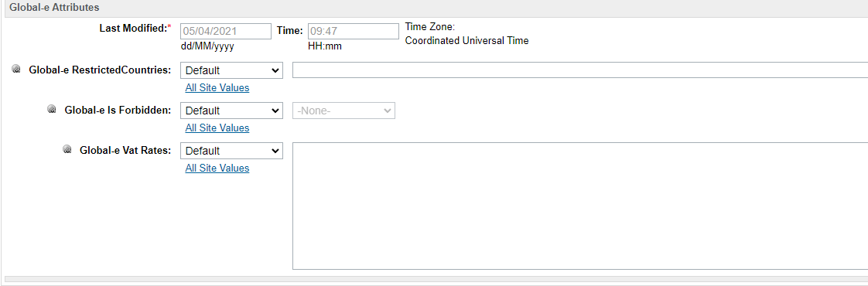View All Site Values link under Vat Rates
Image resolution: width=868 pixels, height=286 pixels.
tap(217, 168)
